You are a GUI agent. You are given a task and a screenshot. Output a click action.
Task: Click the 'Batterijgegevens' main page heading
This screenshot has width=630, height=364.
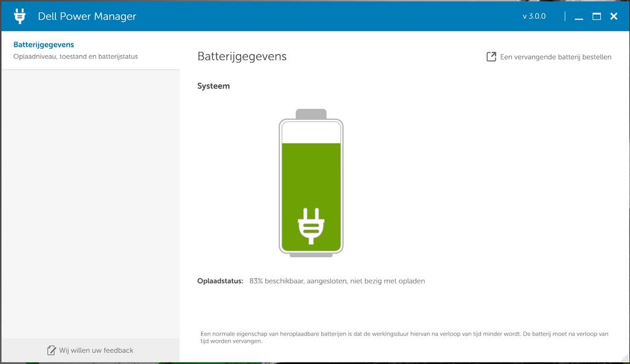[x=242, y=57]
